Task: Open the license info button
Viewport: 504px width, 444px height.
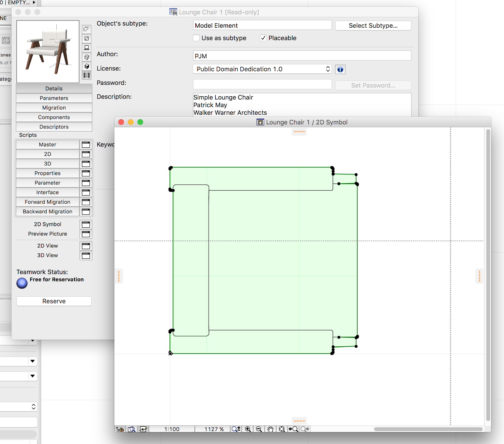Action: (340, 69)
